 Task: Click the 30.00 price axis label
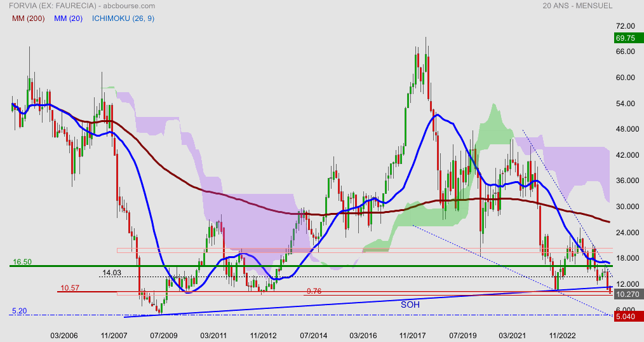[627, 207]
